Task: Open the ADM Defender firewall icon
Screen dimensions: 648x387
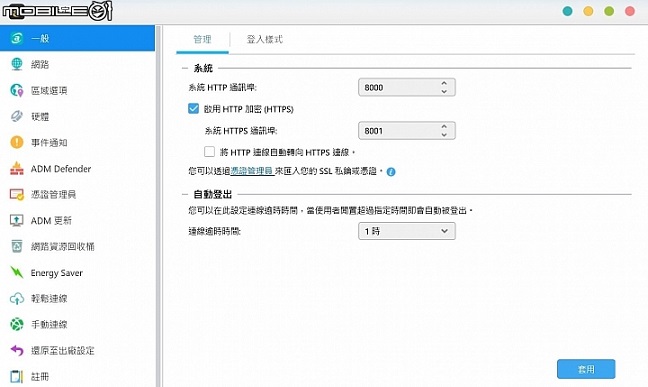Action: tap(17, 168)
